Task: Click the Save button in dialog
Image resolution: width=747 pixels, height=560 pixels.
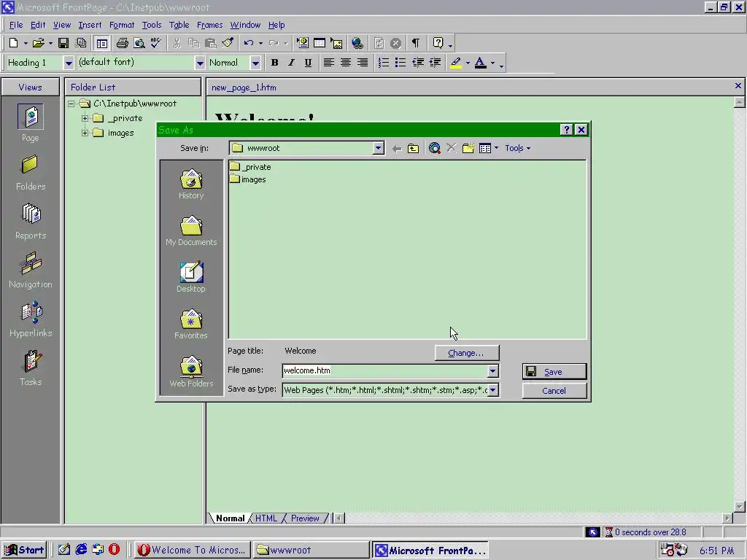Action: [x=554, y=371]
